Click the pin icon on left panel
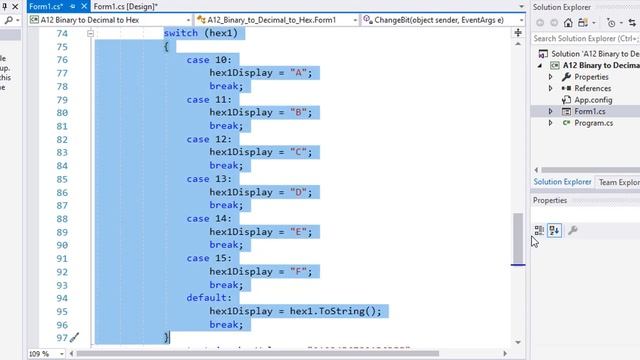The image size is (640, 360). pyautogui.click(x=4, y=7)
